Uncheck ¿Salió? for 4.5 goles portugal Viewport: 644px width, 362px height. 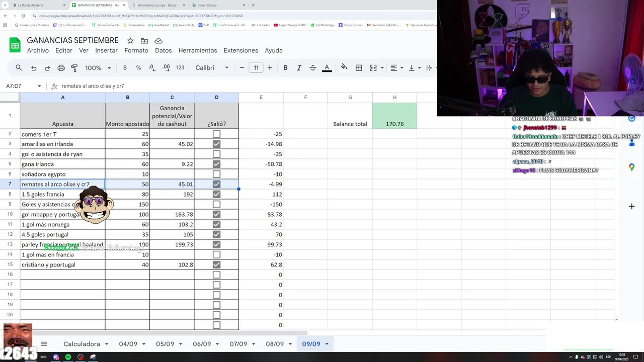(216, 234)
